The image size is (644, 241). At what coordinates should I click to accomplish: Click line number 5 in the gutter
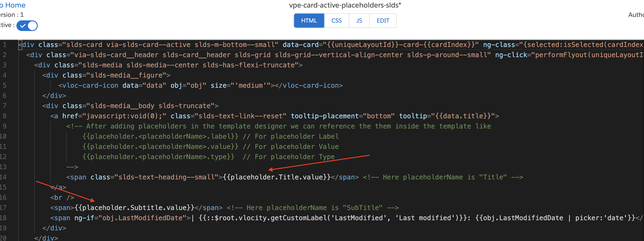[4, 85]
